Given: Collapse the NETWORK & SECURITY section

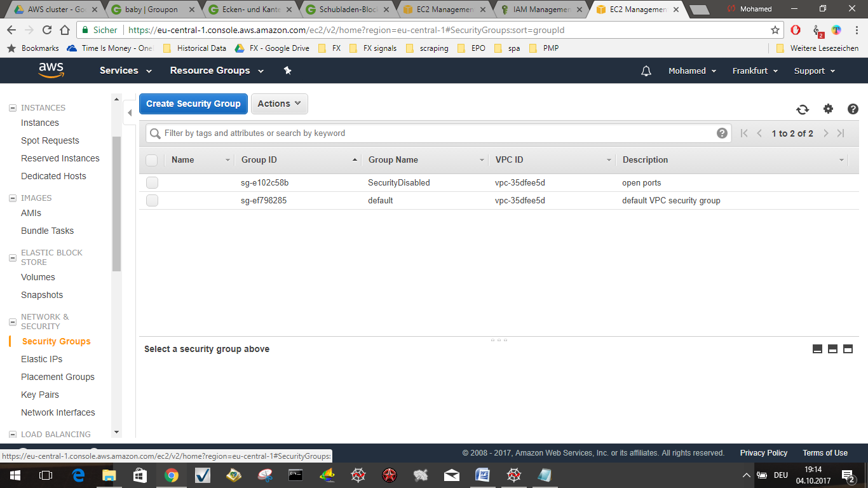Looking at the screenshot, I should click(x=13, y=322).
